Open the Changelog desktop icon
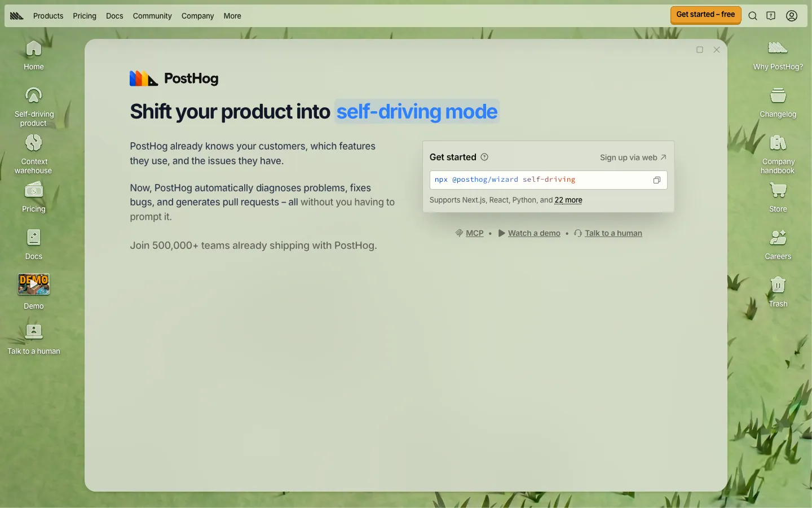The height and width of the screenshot is (508, 812). [778, 102]
